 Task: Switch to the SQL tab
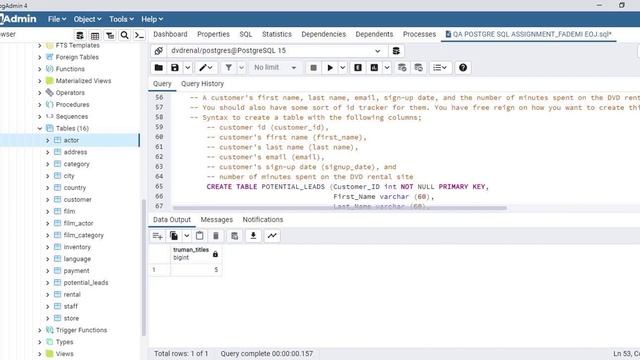(246, 34)
